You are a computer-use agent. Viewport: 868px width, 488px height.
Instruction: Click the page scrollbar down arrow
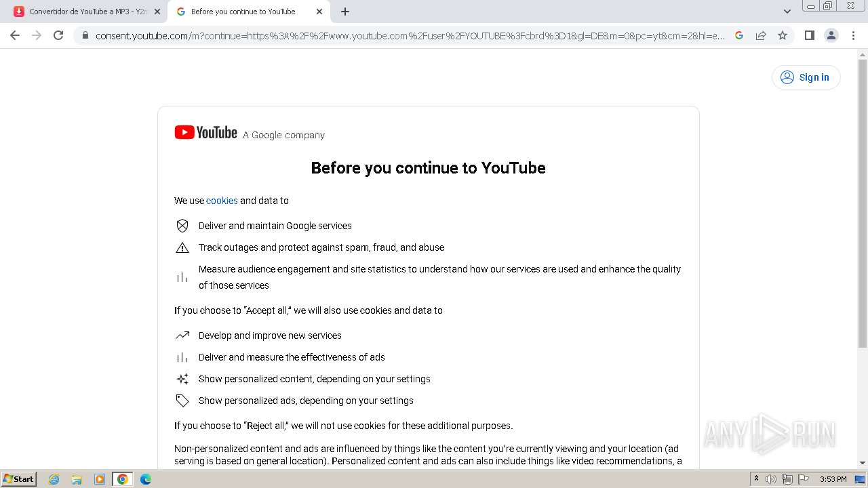[x=863, y=462]
